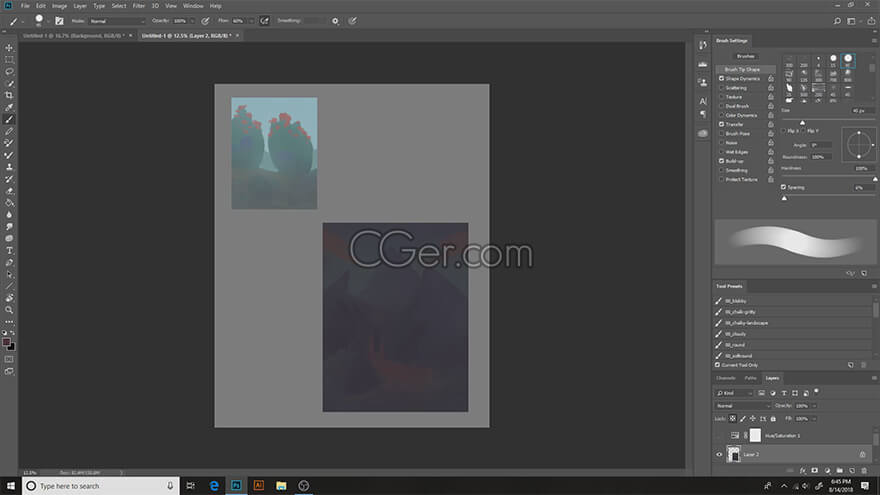The image size is (880, 495).
Task: Hide Layer 2 with eye icon
Action: (719, 455)
